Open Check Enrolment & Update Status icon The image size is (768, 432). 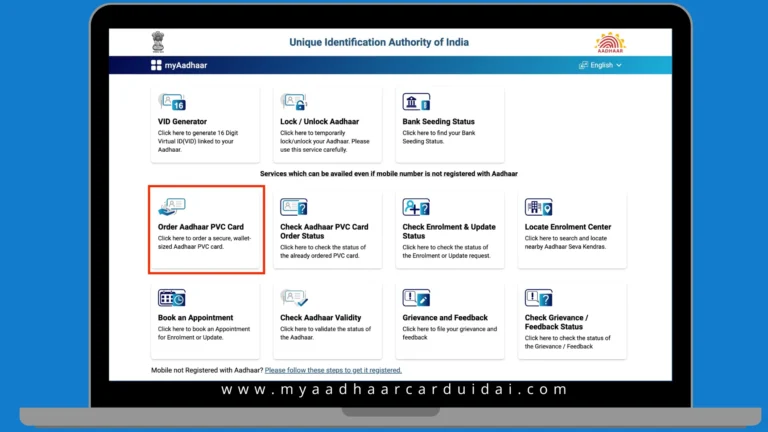tap(416, 207)
